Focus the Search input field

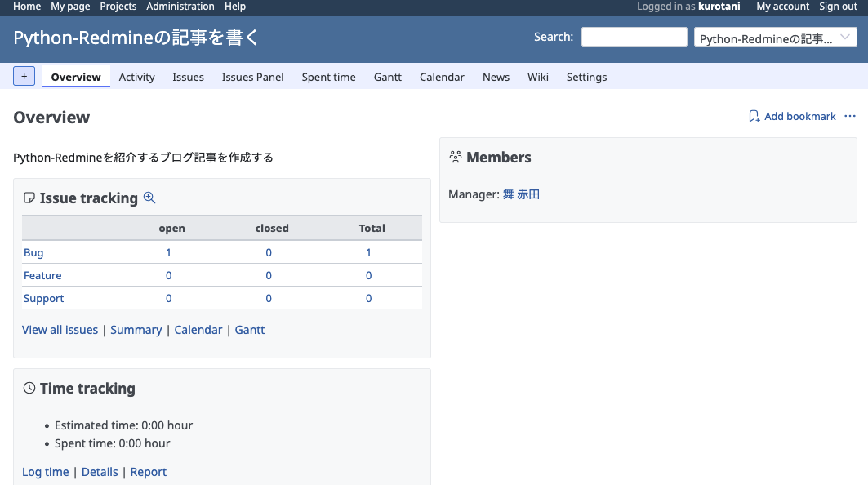[x=634, y=37]
